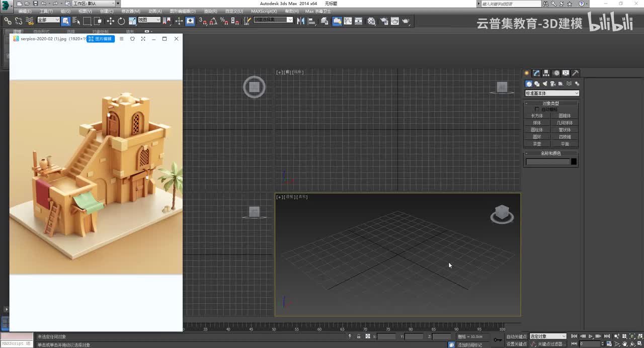Activate the Select and Scale tool
The image size is (644, 348).
[132, 21]
